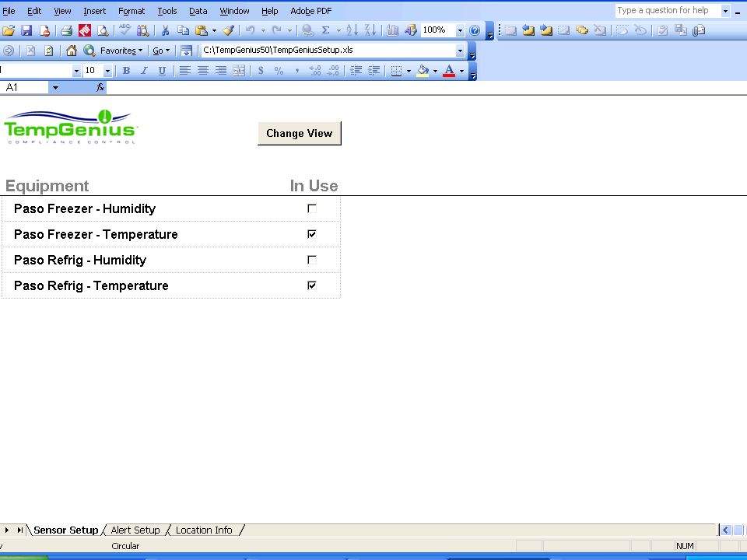Uncheck Paso Freezer - Temperature In Use
This screenshot has height=560, width=747.
tap(312, 234)
